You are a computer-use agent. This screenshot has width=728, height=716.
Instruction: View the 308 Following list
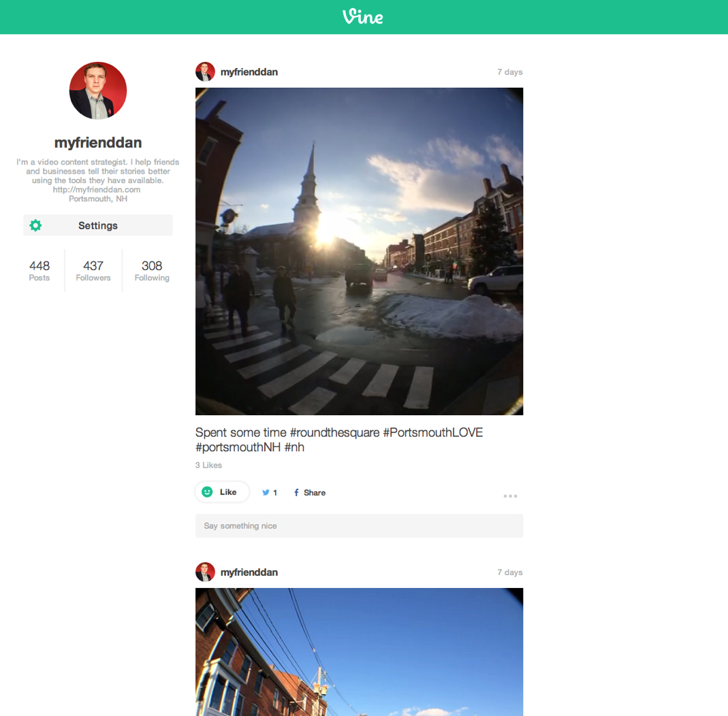pos(152,270)
